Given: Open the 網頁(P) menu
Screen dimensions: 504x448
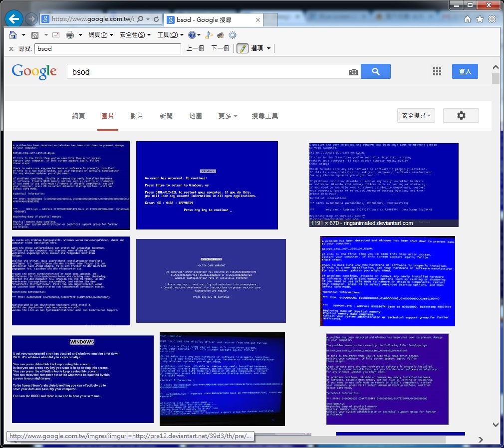Looking at the screenshot, I should [101, 35].
